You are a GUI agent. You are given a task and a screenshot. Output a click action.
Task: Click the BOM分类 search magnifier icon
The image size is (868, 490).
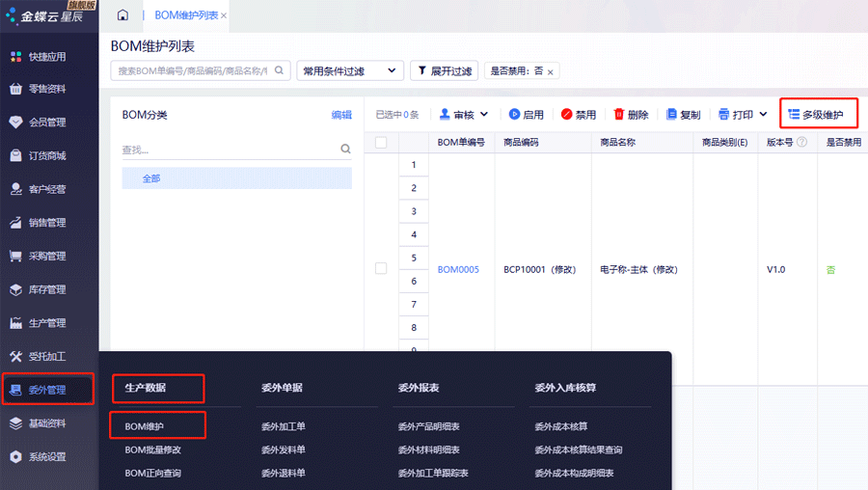tap(345, 149)
